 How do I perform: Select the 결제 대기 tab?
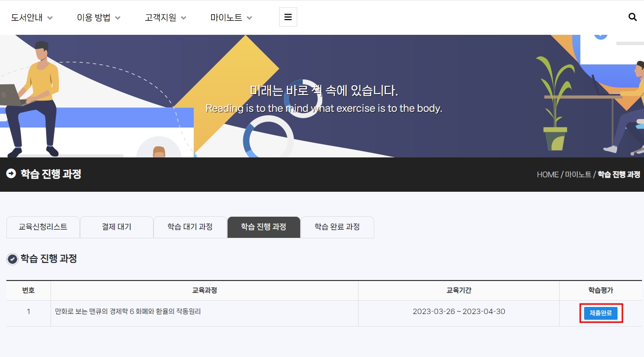(117, 227)
